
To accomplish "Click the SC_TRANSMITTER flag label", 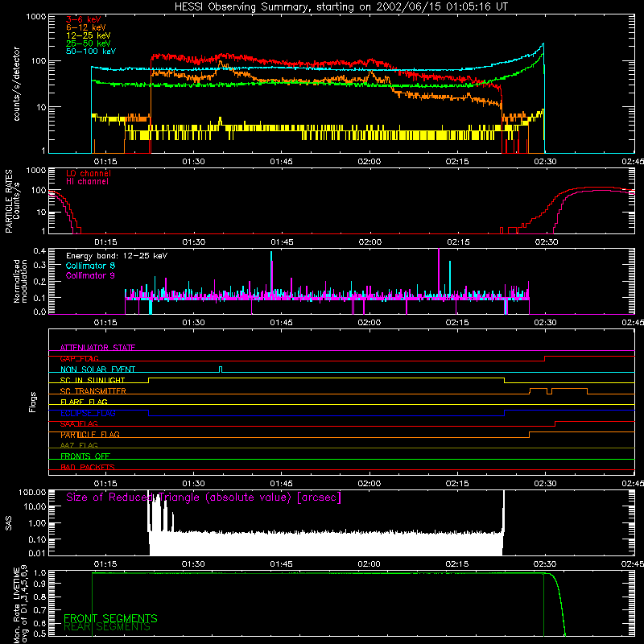I will (93, 390).
